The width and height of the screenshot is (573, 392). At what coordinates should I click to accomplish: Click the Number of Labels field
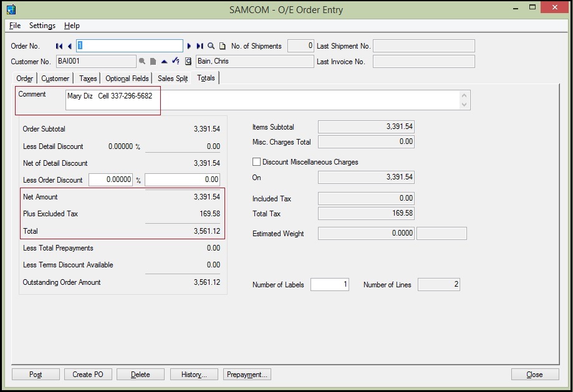coord(330,285)
